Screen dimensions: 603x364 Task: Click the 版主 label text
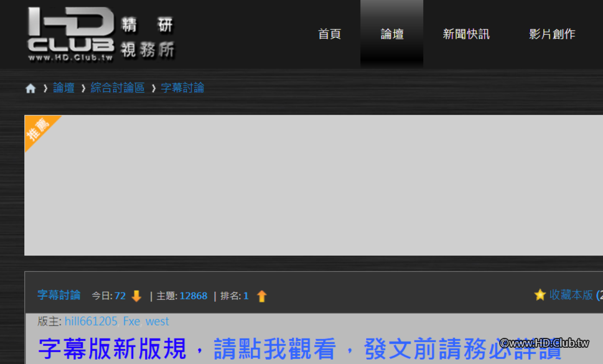tap(48, 321)
